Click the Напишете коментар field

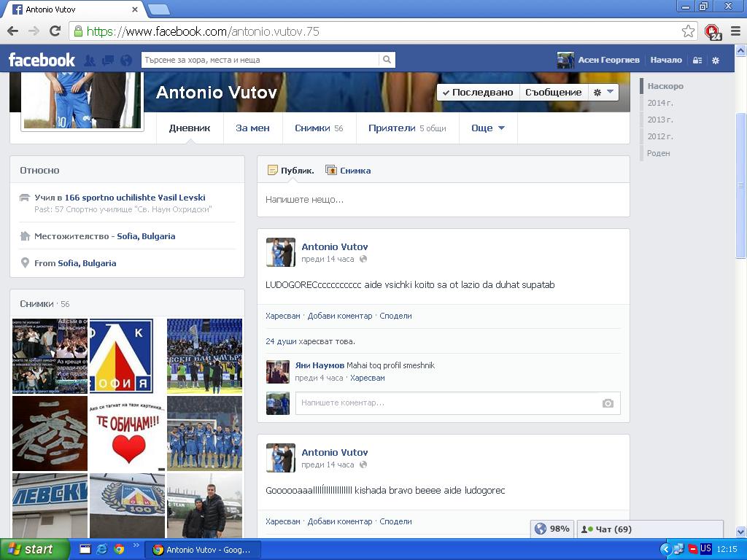[x=448, y=403]
